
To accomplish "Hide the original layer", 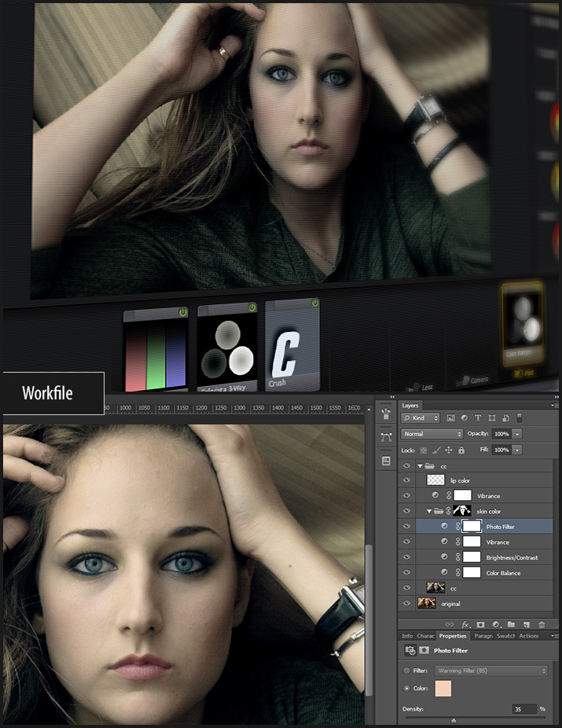I will (x=406, y=604).
